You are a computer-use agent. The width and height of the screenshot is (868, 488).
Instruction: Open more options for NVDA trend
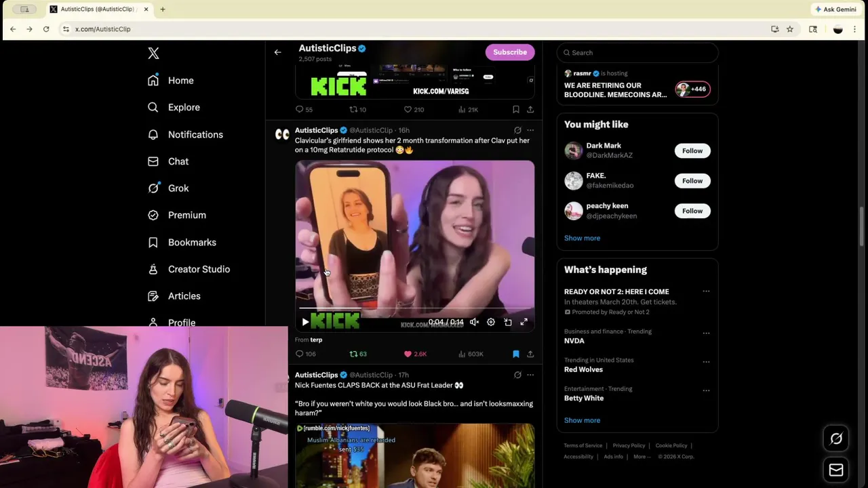click(706, 333)
